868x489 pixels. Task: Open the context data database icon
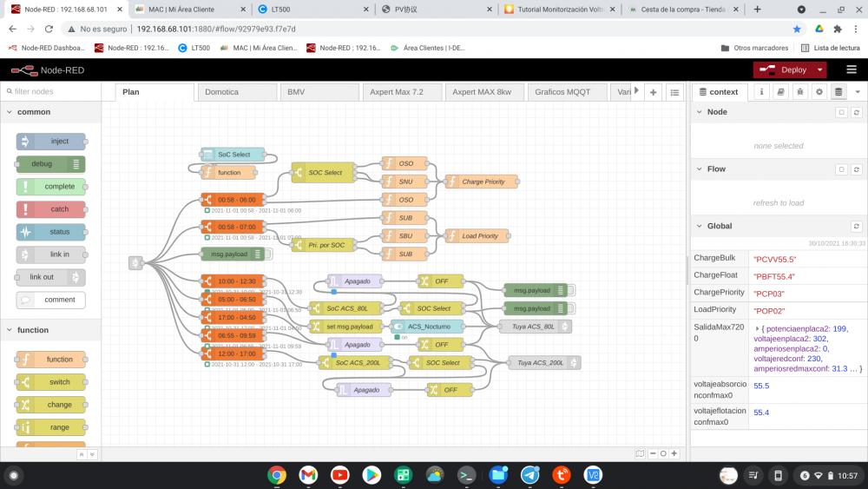coord(838,92)
